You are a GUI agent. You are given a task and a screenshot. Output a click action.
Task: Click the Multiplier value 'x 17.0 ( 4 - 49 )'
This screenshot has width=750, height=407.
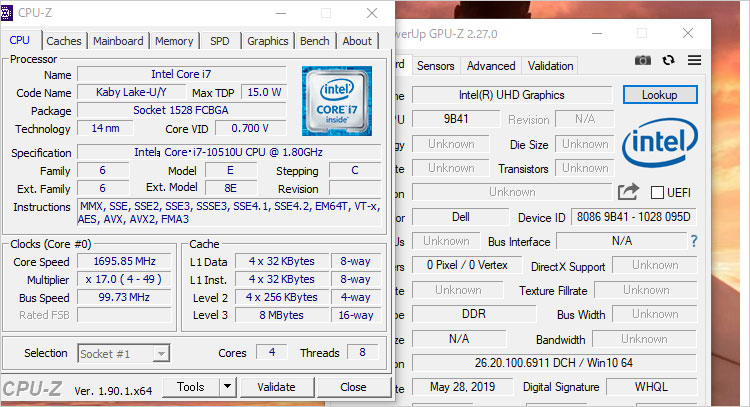[x=124, y=279]
